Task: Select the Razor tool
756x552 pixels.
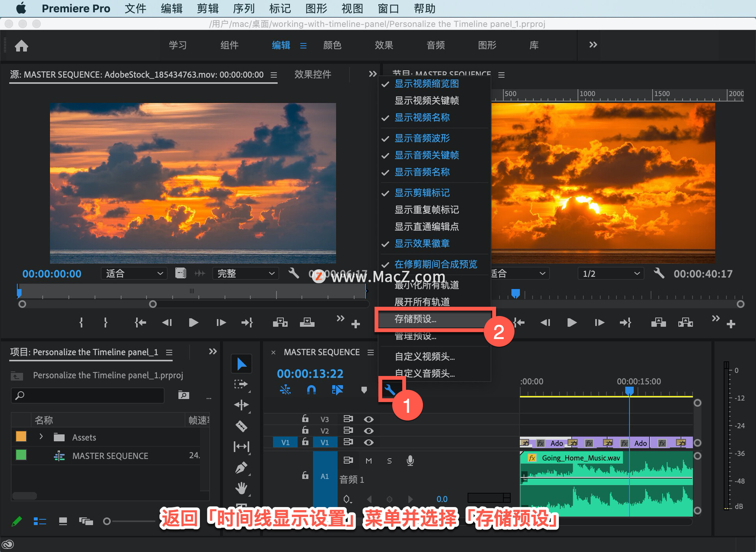Action: (241, 426)
